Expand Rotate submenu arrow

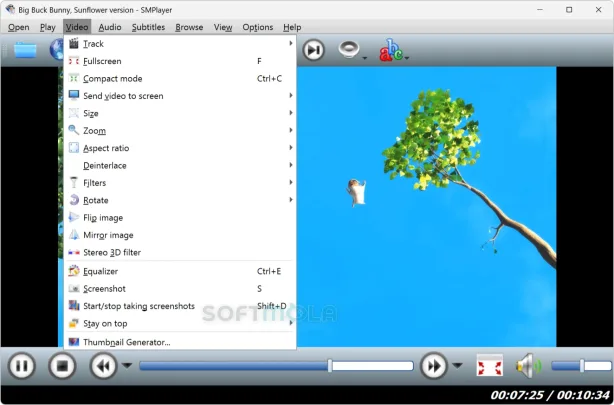291,200
